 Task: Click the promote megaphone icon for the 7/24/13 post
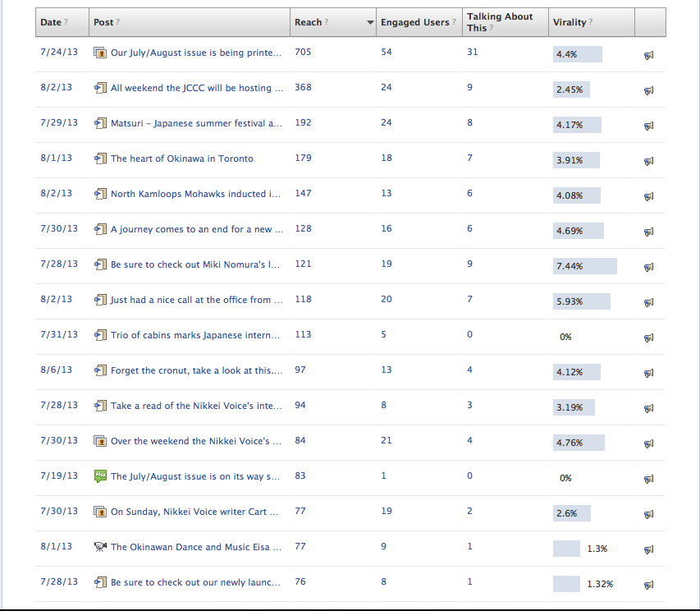point(648,55)
